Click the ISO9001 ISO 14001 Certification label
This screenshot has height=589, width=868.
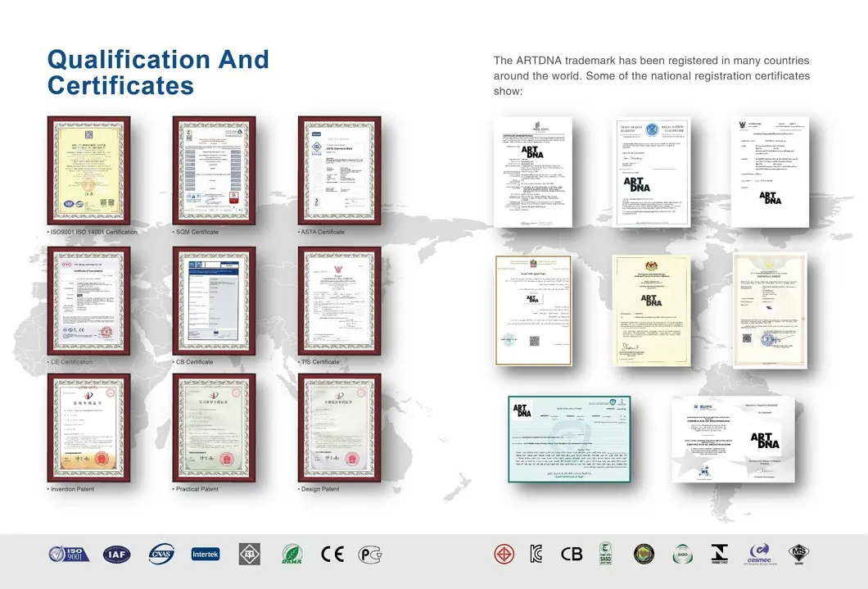point(90,232)
